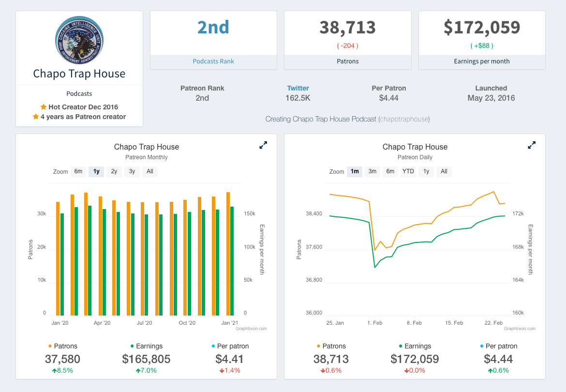The height and width of the screenshot is (392, 566).
Task: Click the (+$88) earnings change value
Action: click(482, 46)
